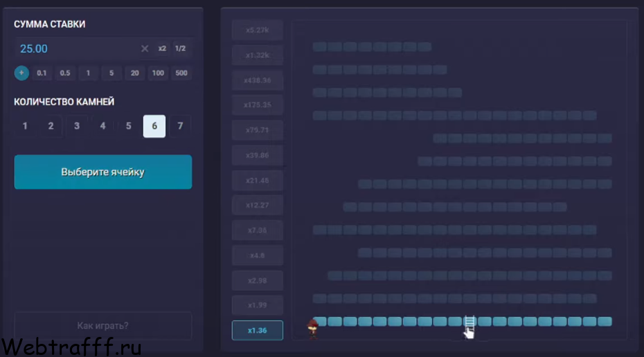This screenshot has width=644, height=357.
Task: Halve the bet with 1/2
Action: tap(180, 48)
